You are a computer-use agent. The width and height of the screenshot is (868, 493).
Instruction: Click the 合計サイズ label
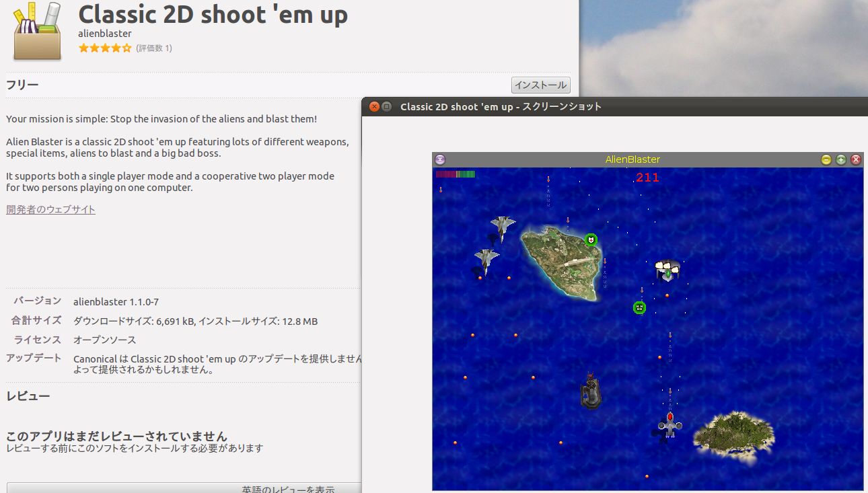click(x=36, y=320)
